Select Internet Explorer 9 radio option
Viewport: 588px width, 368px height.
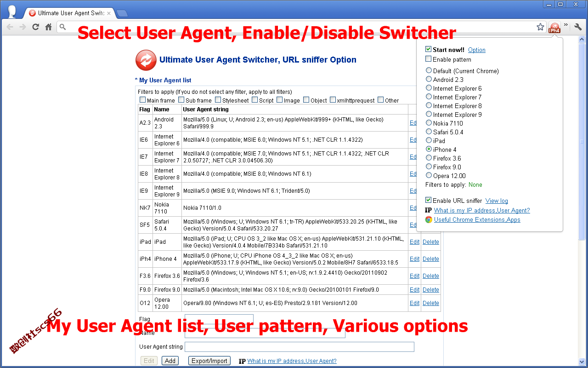point(429,114)
